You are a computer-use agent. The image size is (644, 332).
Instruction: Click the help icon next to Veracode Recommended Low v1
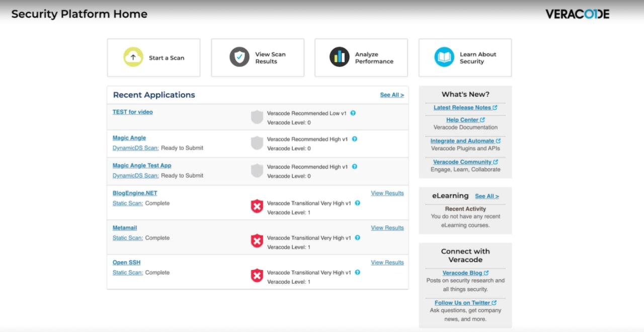353,113
